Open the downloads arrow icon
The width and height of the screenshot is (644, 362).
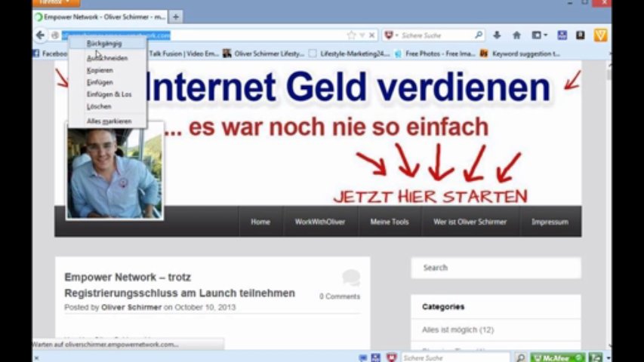tap(497, 35)
